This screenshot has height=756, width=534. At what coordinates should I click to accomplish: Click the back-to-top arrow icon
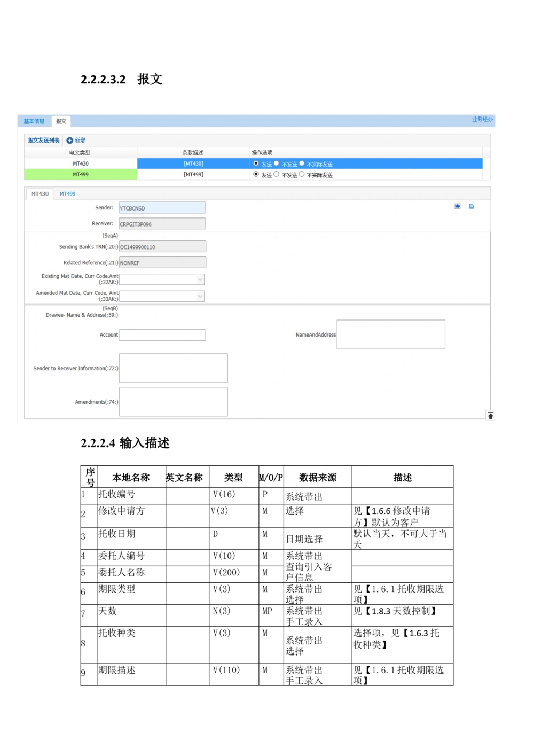(x=490, y=415)
